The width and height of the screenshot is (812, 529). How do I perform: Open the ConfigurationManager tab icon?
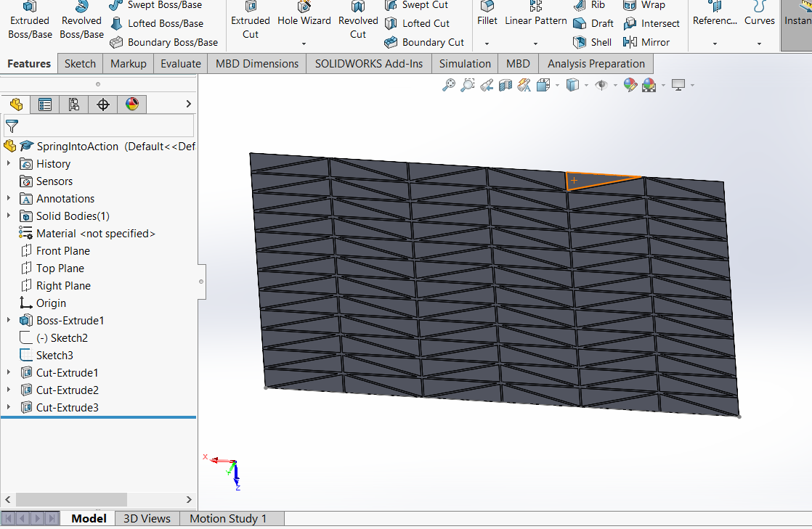click(x=74, y=104)
